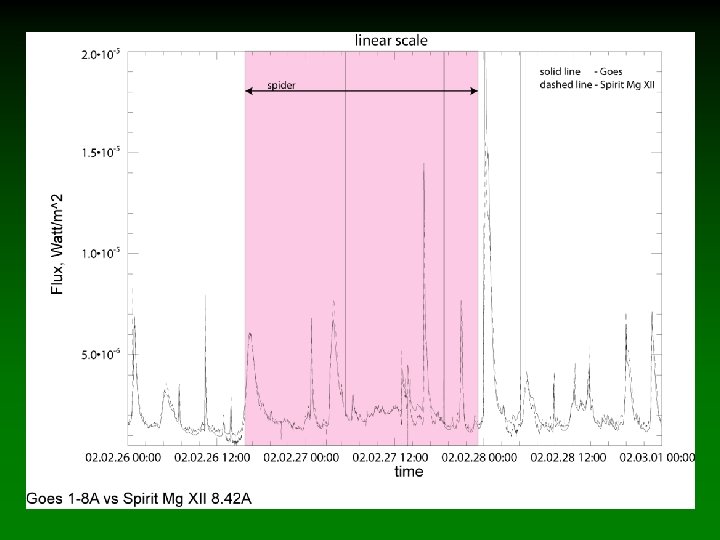This screenshot has width=720, height=540.
Task: Click the 'spider' label in pink region
Action: 281,85
